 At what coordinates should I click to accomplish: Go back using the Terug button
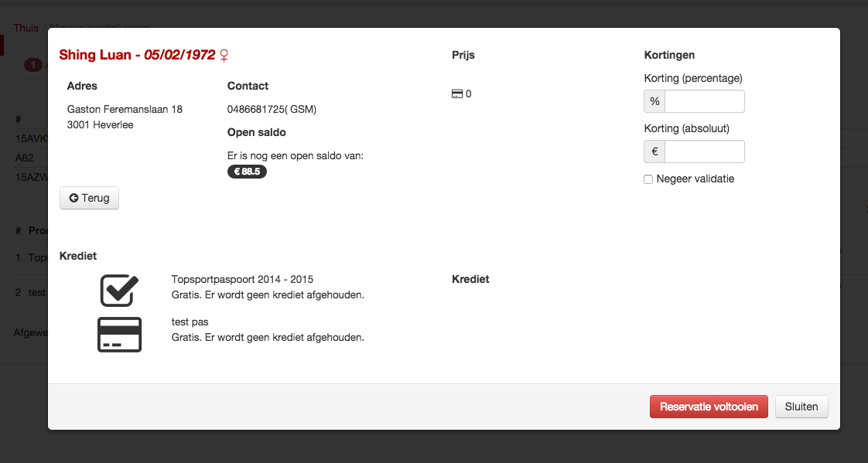click(89, 198)
